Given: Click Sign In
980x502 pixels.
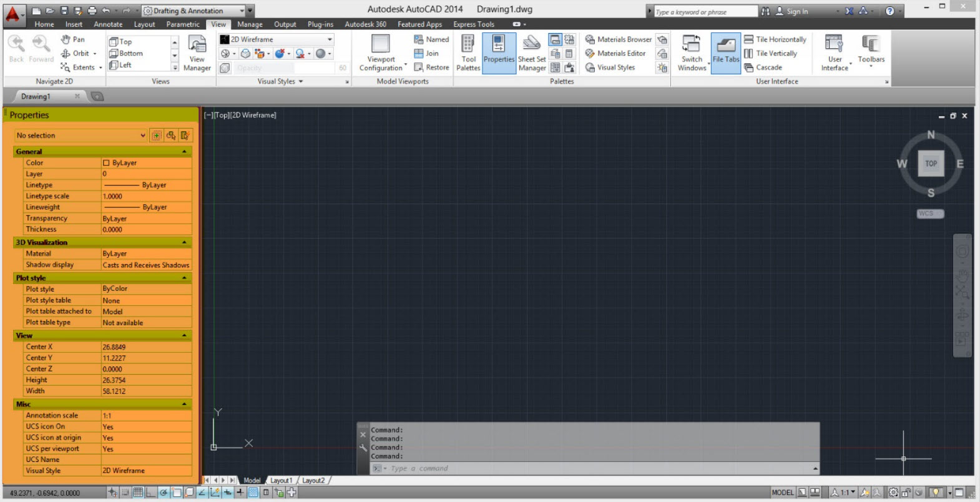Looking at the screenshot, I should [791, 11].
